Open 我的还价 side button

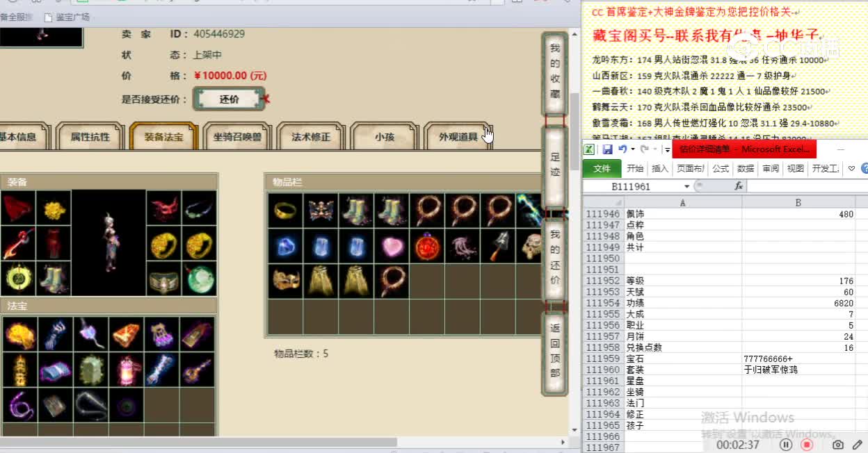pyautogui.click(x=554, y=260)
